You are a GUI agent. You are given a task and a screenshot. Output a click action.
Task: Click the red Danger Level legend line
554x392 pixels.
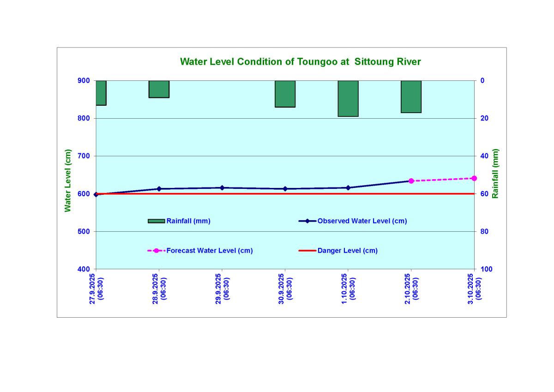click(x=307, y=251)
